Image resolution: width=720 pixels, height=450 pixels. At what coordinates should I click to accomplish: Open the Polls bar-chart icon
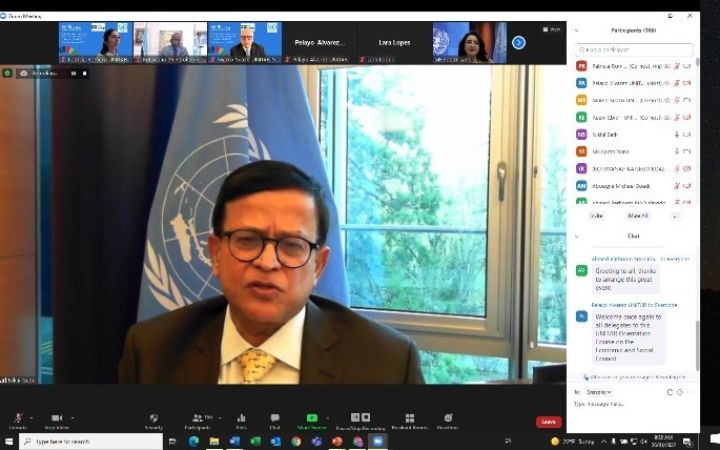241,417
